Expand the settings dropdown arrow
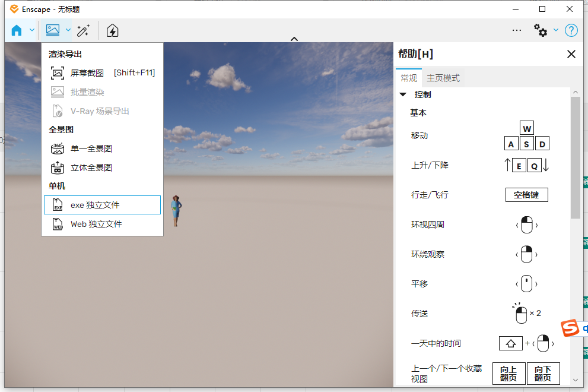 pos(556,30)
